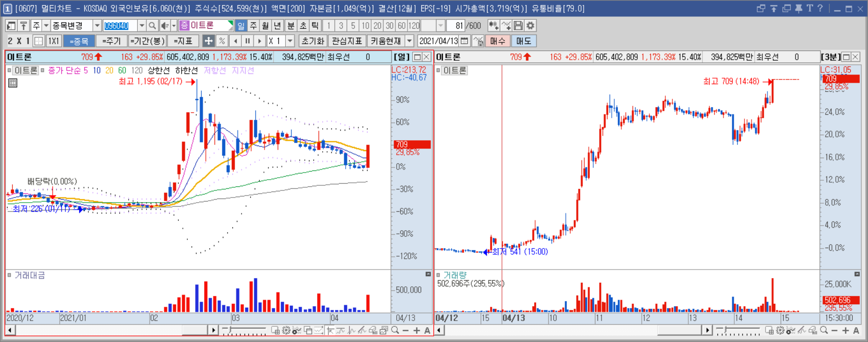Click zoom magnifier in daily chart bottom bar
Viewport: 868px width, 342px height.
click(x=395, y=331)
